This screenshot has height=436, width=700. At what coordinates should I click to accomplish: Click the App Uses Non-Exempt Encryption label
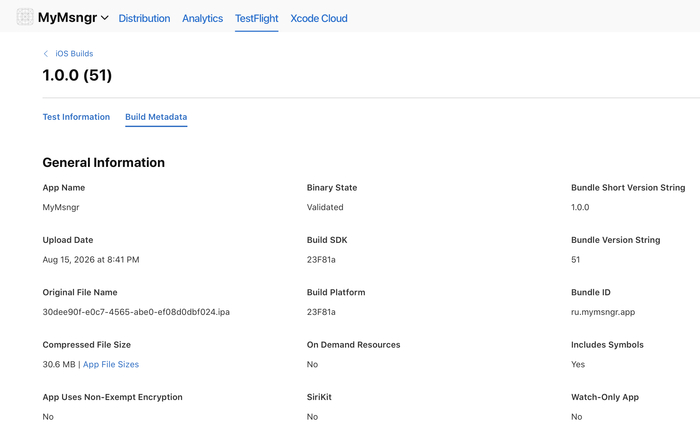112,397
